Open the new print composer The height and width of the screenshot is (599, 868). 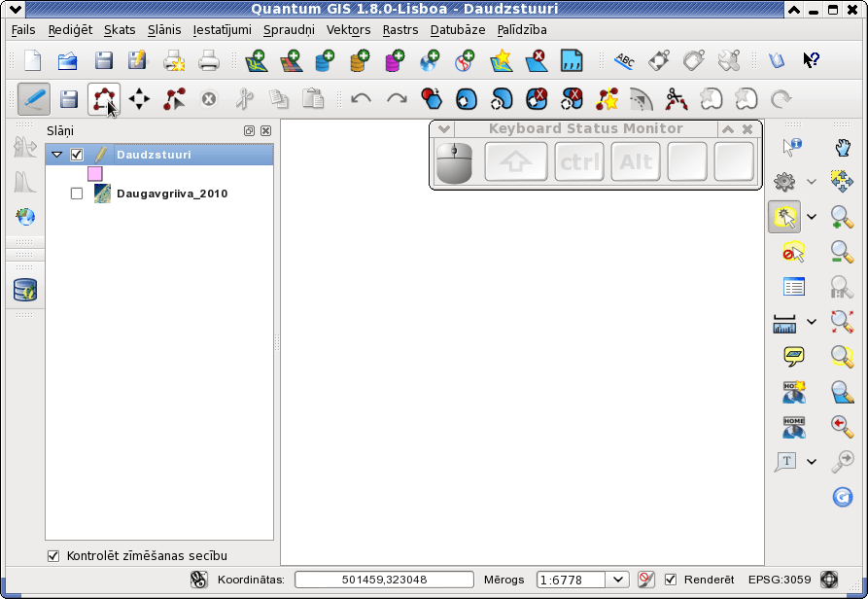pos(174,60)
